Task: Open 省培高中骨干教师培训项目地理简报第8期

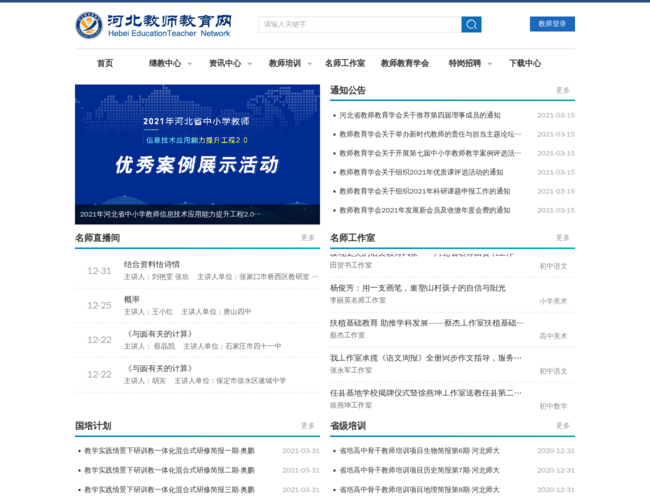Action: pyautogui.click(x=419, y=490)
